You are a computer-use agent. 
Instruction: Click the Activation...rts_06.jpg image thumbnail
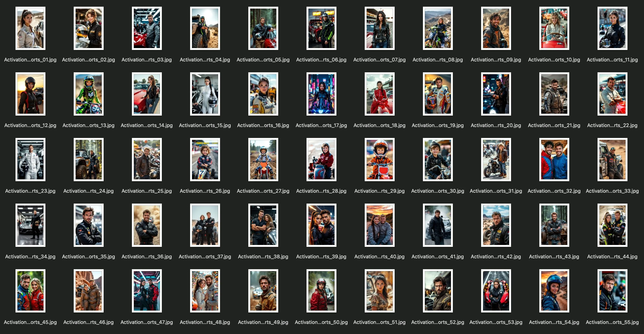[321, 28]
